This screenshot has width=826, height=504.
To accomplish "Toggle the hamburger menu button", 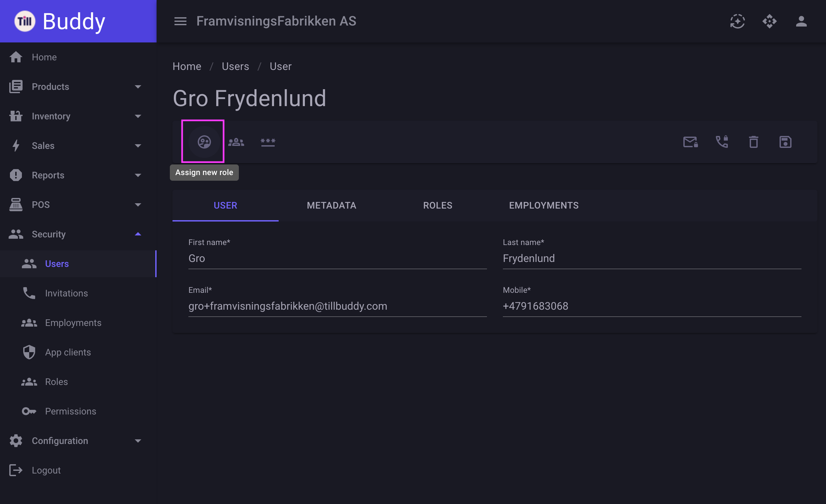I will 180,21.
